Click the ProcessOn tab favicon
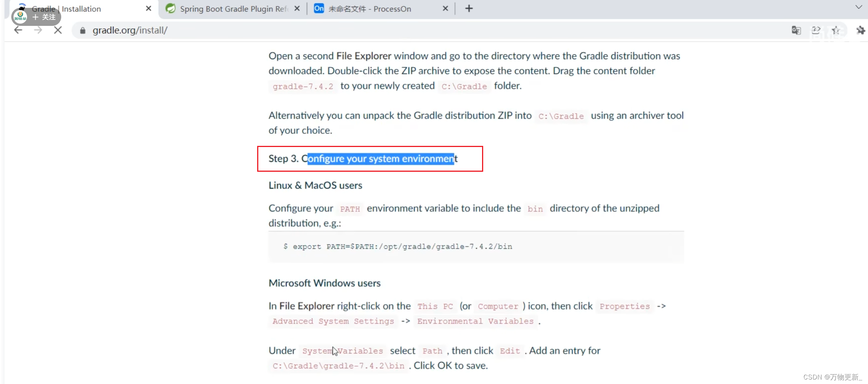 click(319, 8)
